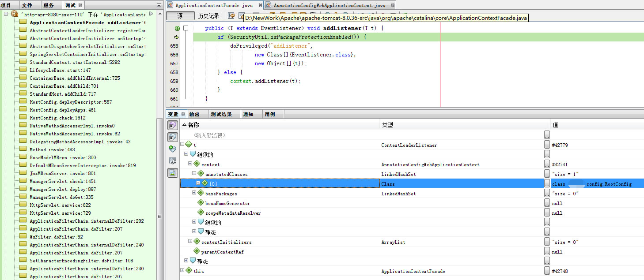
Task: Click the create new watch diamond icon
Action: point(173,149)
